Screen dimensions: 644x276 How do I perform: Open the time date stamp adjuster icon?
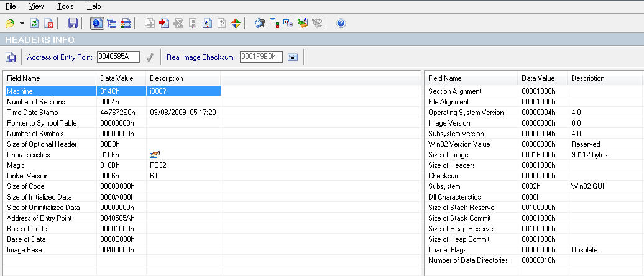[288, 23]
